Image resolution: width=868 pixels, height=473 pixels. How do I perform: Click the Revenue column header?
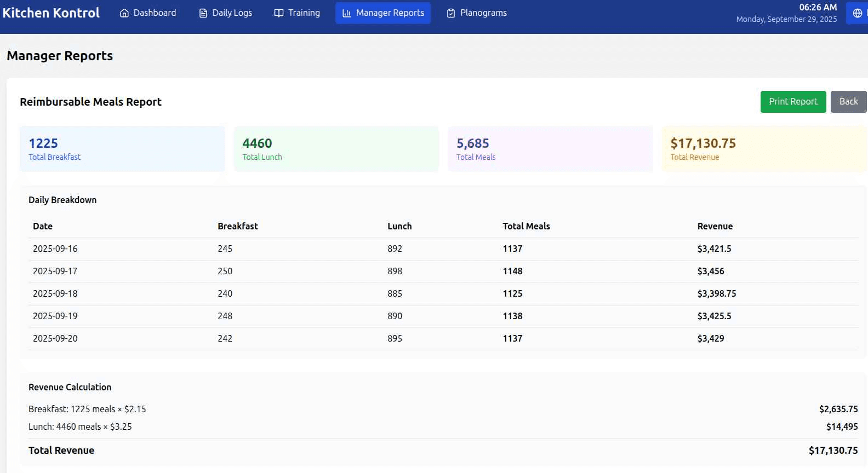click(x=715, y=227)
